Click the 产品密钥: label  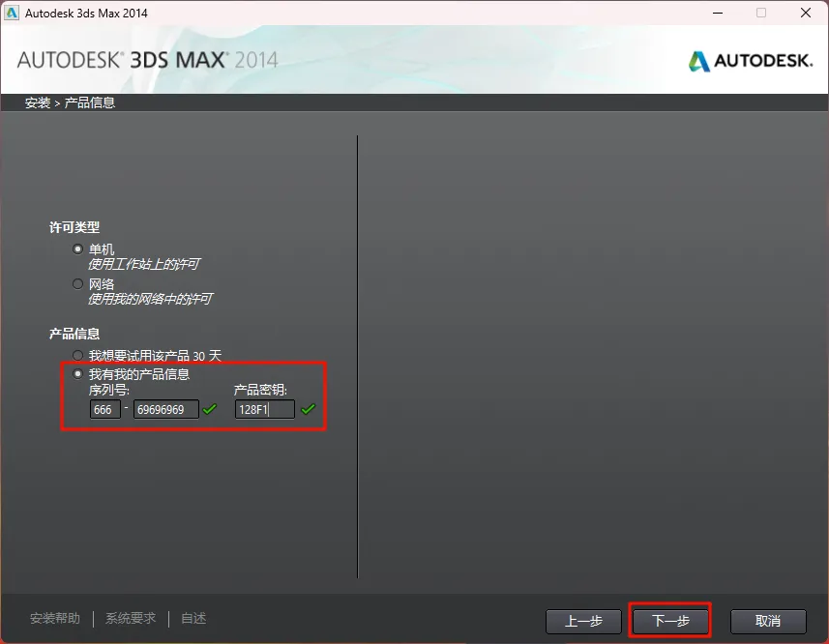[260, 390]
